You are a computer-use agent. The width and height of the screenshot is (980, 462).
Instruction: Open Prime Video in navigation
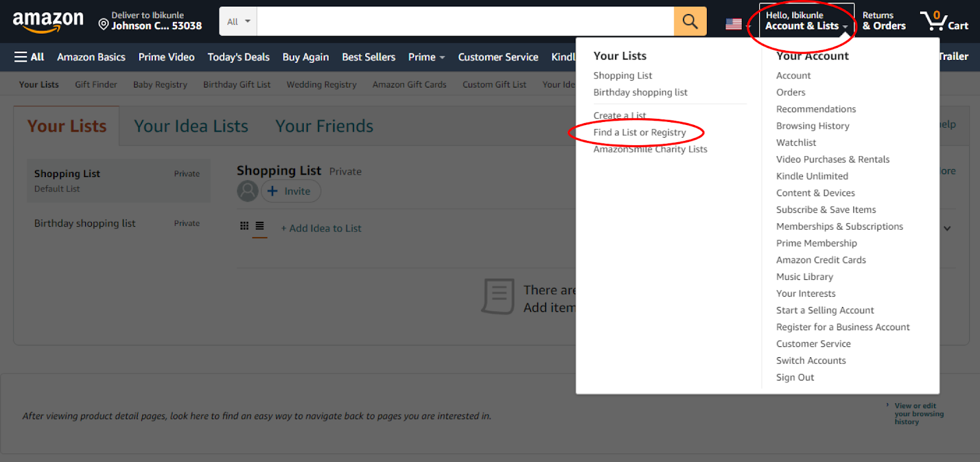(x=167, y=57)
